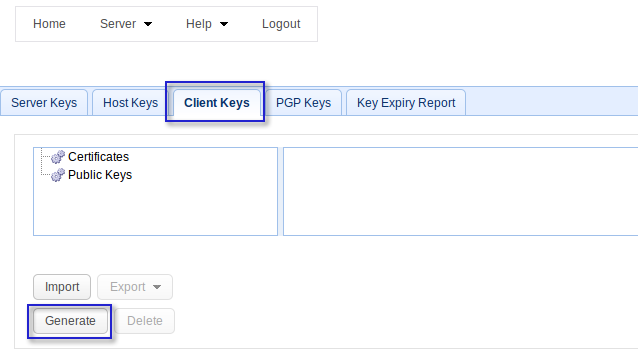This screenshot has height=360, width=638.
Task: Select the Certificates tree node
Action: tap(98, 157)
